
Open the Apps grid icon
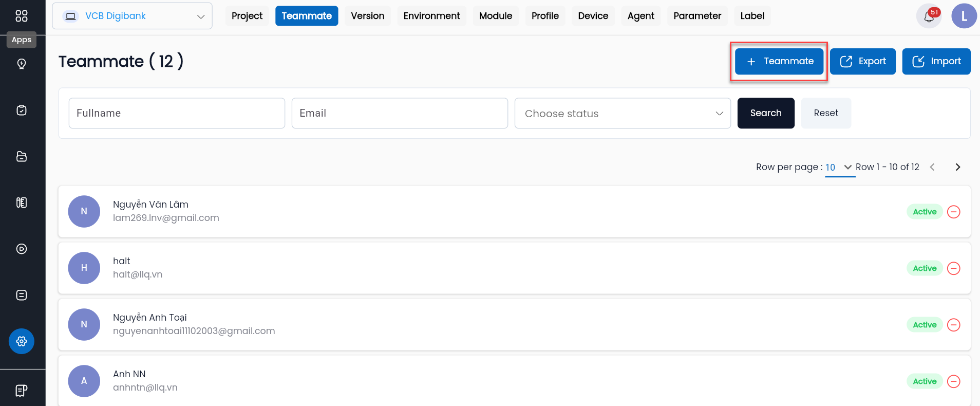[22, 16]
